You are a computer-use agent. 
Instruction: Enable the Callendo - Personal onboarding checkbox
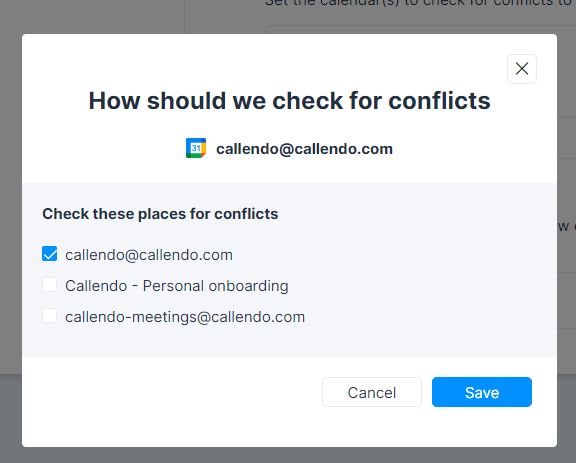point(50,285)
